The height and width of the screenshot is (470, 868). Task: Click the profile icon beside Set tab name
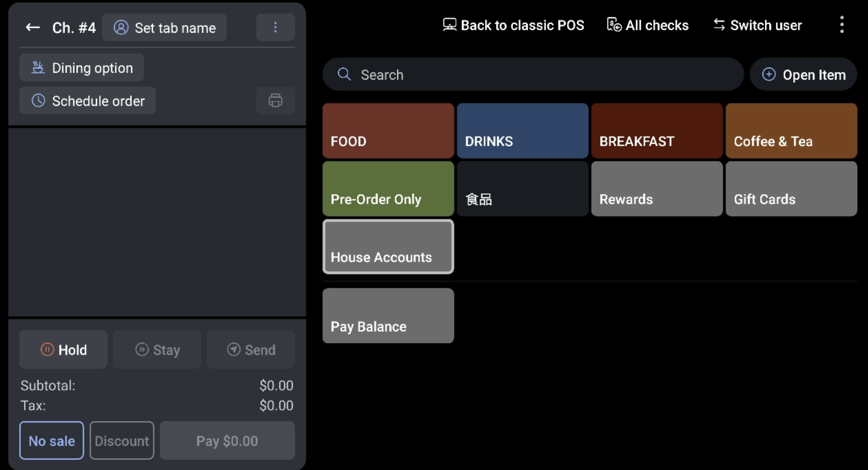tap(121, 28)
